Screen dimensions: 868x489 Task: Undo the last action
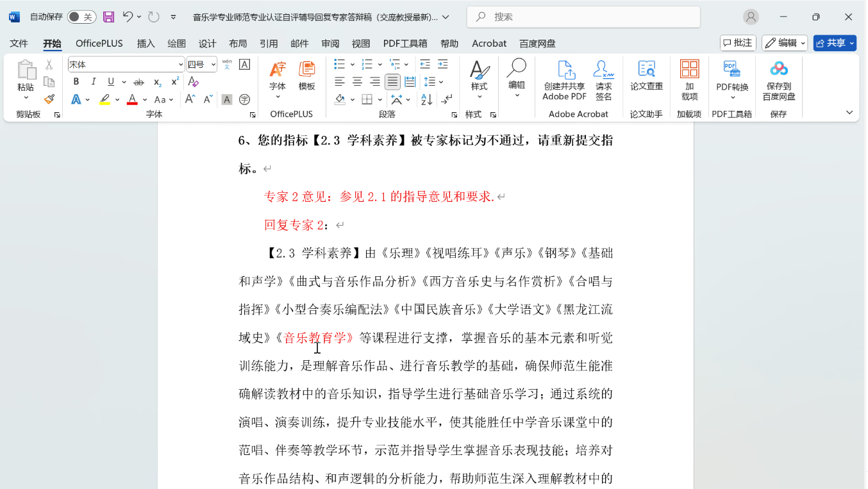(x=128, y=17)
